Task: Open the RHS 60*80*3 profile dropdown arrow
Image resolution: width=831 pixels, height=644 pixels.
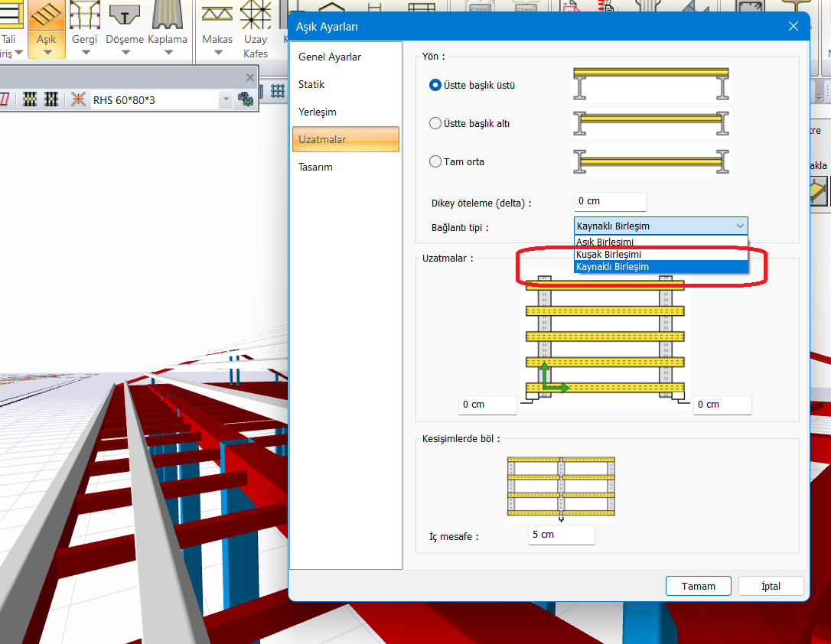Action: click(x=226, y=99)
